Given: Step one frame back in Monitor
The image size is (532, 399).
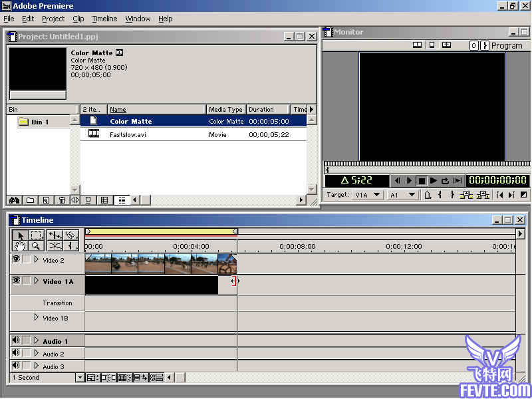Looking at the screenshot, I should (397, 181).
